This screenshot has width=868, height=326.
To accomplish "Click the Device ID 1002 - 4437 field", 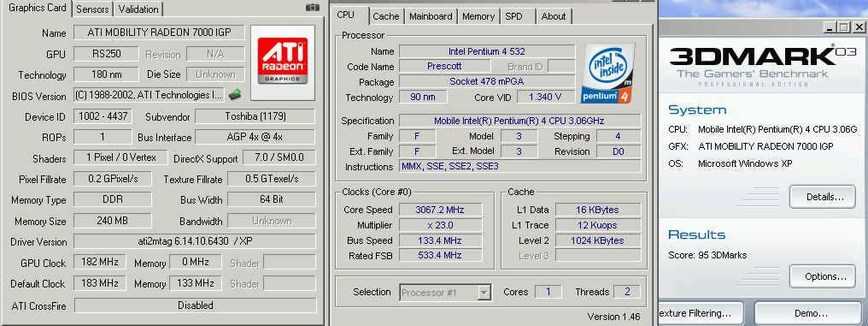I will pos(103,116).
